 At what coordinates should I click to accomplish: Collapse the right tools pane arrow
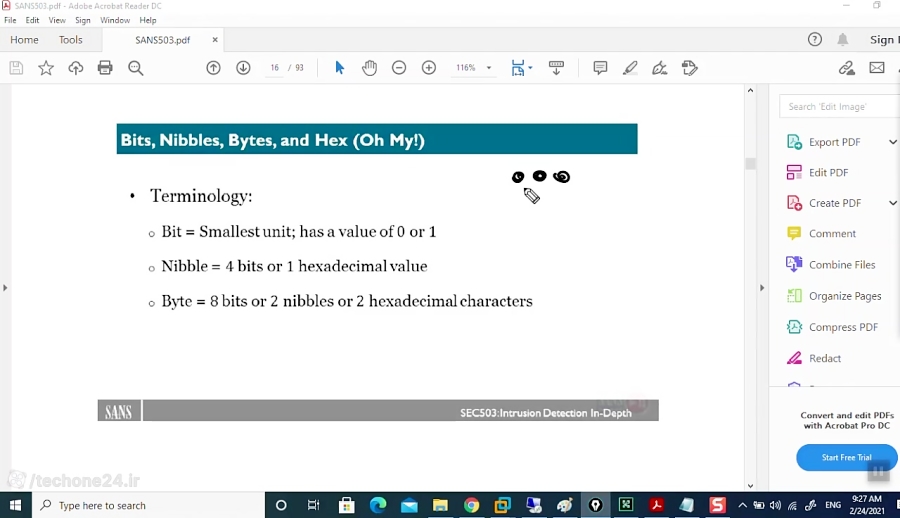click(x=762, y=288)
